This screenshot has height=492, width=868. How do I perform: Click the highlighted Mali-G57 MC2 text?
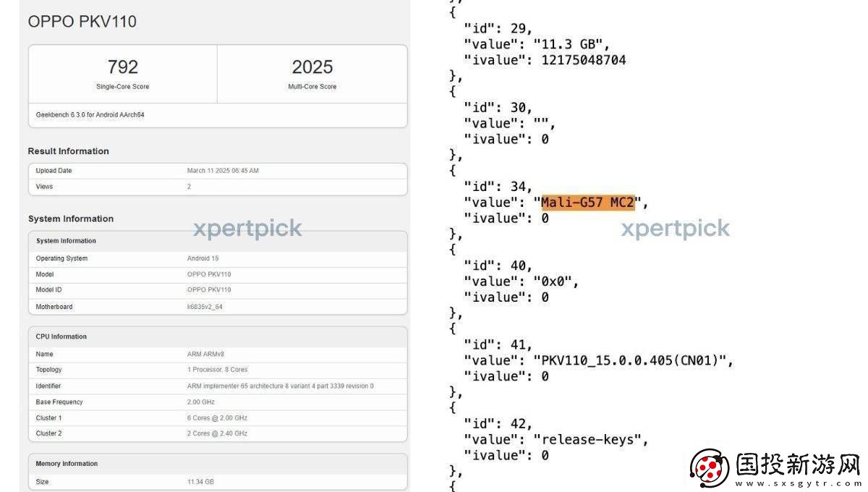point(587,203)
